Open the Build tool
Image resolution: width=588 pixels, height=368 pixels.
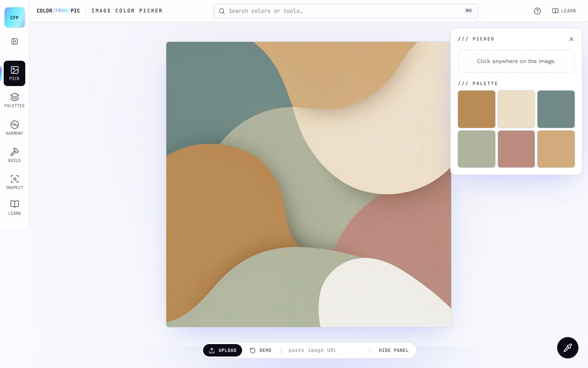[14, 155]
